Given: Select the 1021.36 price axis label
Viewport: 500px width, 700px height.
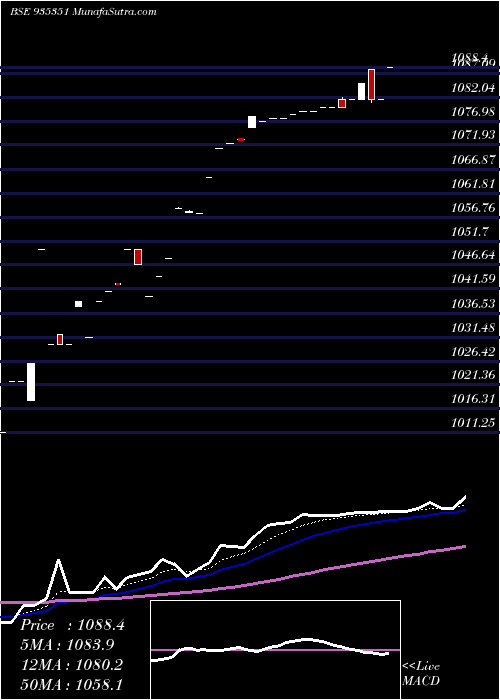Looking at the screenshot, I should [473, 375].
